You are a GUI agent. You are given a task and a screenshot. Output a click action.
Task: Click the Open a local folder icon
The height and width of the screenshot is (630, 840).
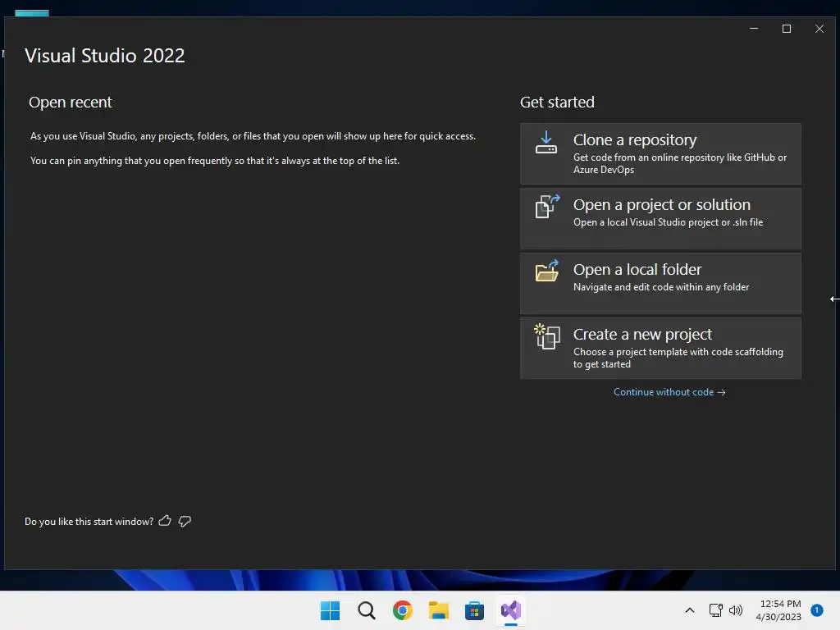point(547,271)
